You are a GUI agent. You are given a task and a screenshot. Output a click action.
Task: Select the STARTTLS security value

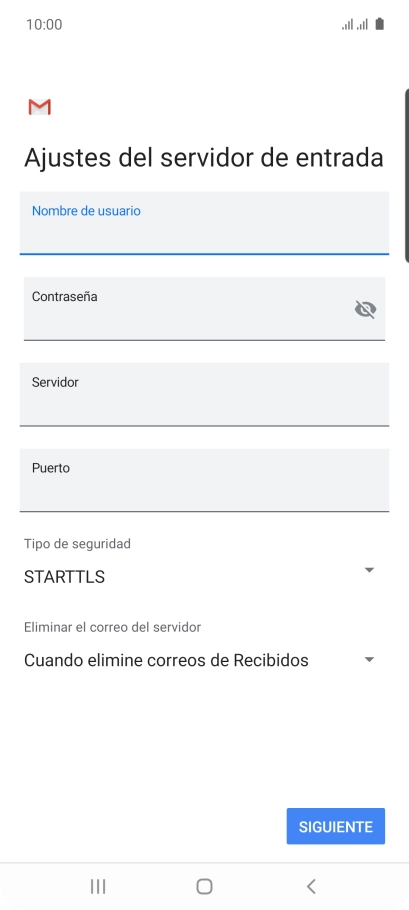pyautogui.click(x=64, y=577)
